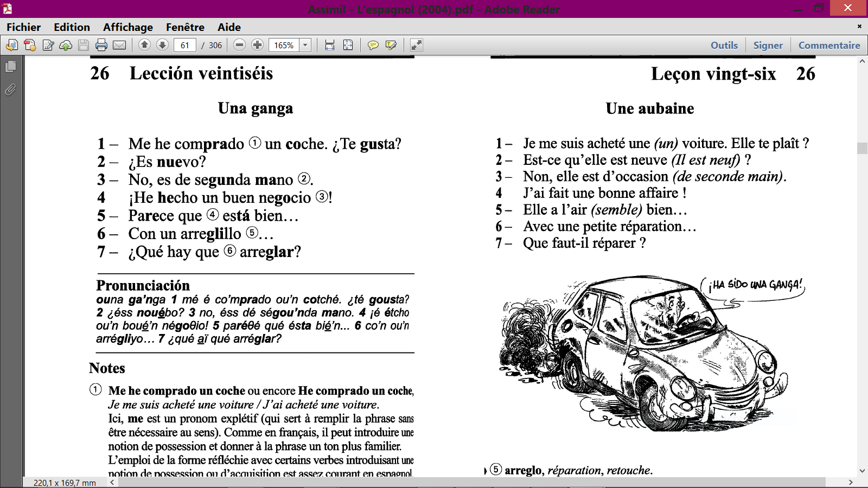Screen dimensions: 868x488
Task: Go to next page with down arrow
Action: coord(162,45)
